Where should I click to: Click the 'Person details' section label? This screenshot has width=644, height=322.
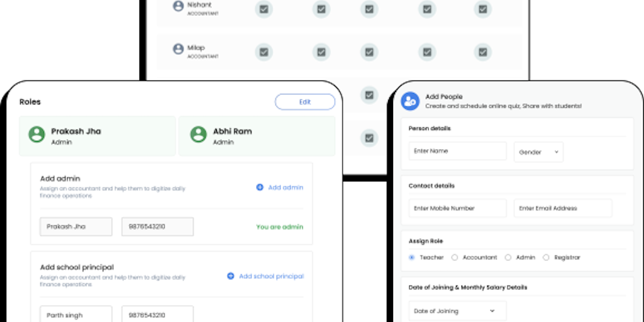click(430, 128)
